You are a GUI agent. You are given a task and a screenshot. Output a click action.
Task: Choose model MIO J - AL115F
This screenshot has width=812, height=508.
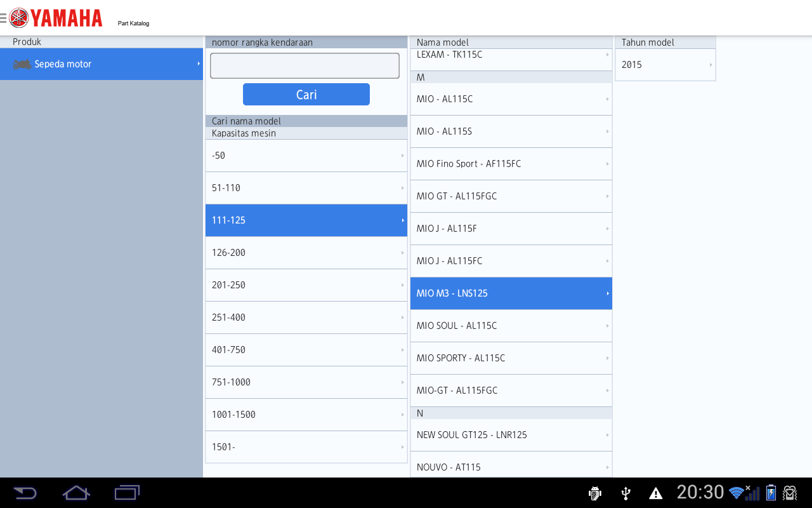point(511,229)
